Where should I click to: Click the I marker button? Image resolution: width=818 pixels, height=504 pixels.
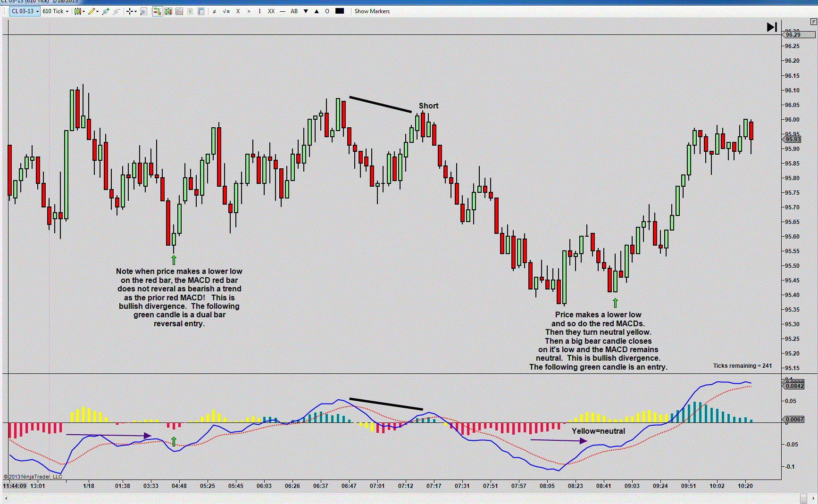click(259, 11)
